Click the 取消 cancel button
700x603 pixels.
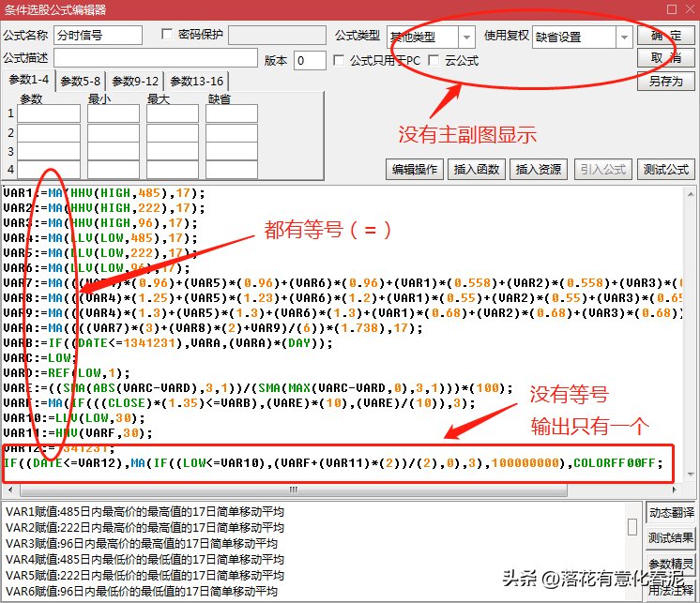(x=665, y=58)
